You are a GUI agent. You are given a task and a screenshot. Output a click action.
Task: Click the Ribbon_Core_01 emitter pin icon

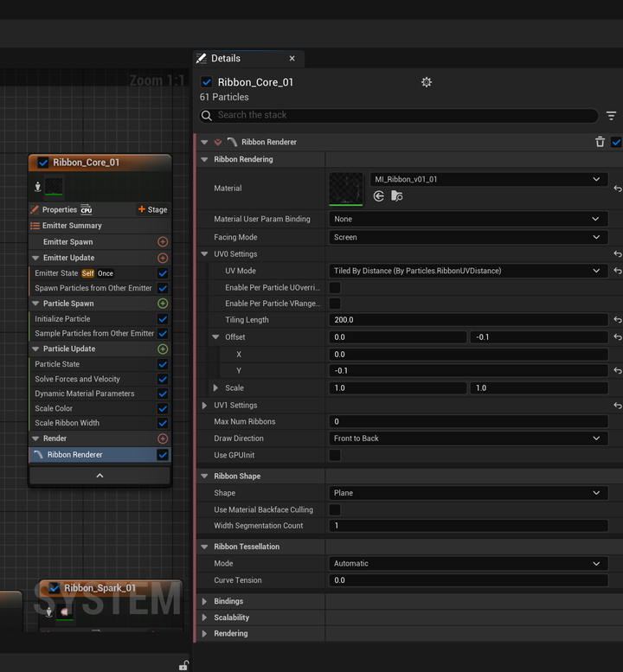pos(38,187)
